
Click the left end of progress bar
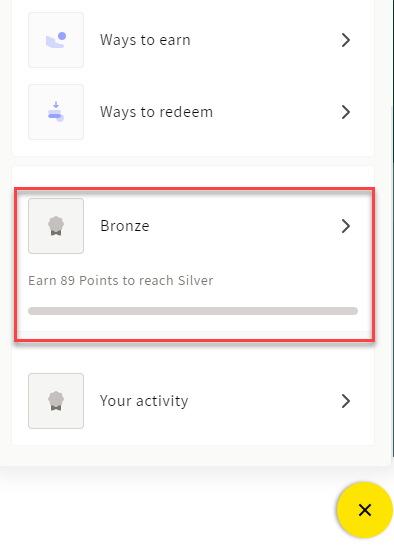coord(32,311)
